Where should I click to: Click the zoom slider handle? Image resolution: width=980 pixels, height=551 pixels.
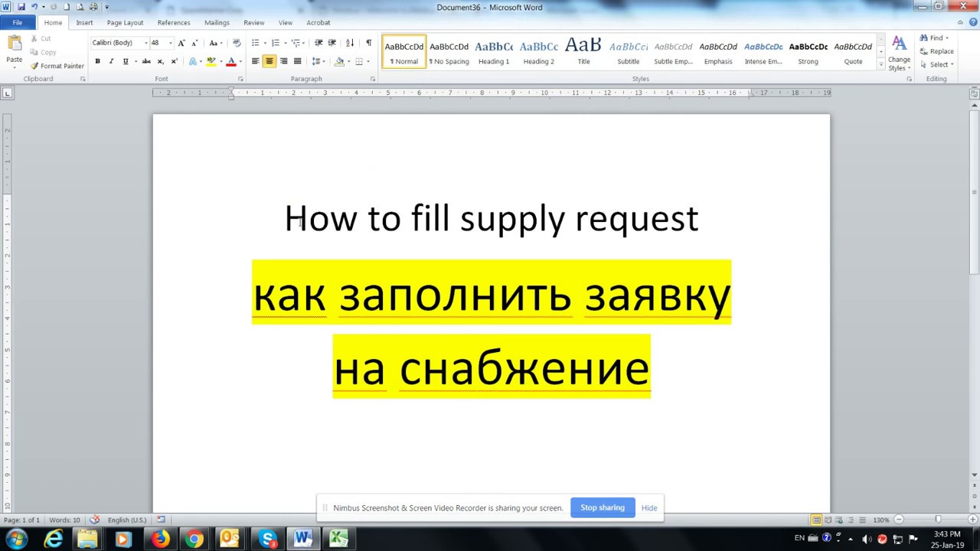pyautogui.click(x=939, y=520)
